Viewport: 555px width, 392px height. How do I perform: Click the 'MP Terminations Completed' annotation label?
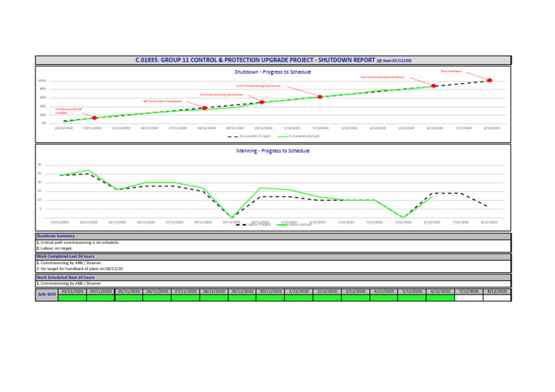pos(163,101)
